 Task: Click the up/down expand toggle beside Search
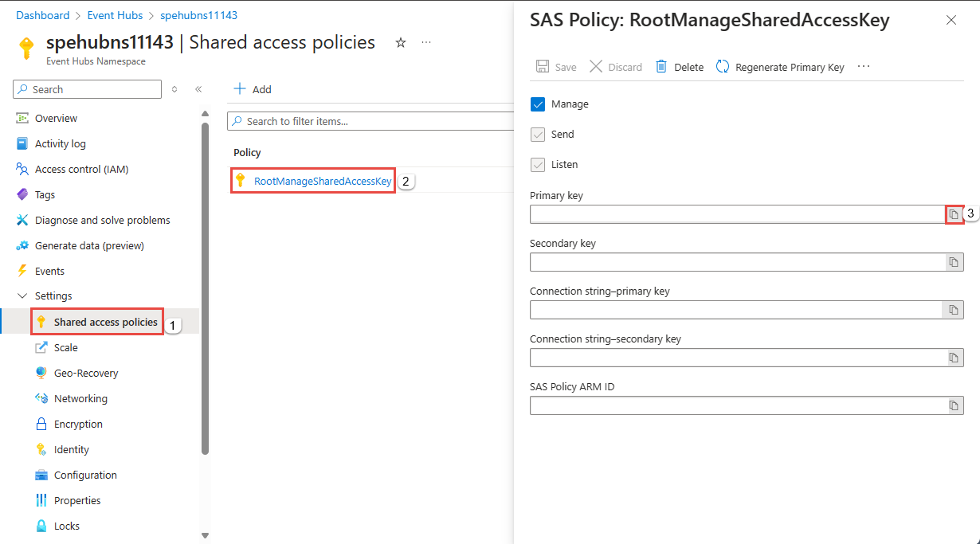174,89
